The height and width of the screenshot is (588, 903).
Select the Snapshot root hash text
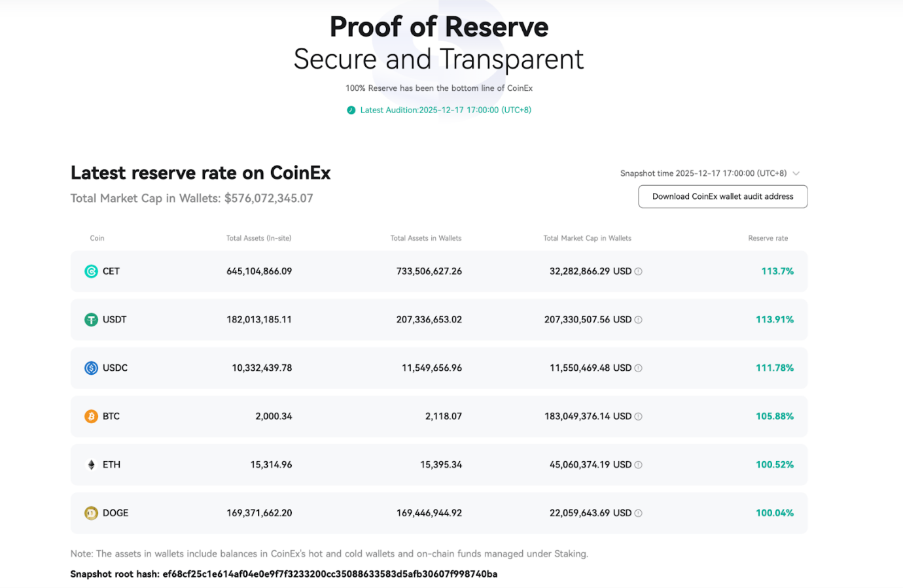284,574
